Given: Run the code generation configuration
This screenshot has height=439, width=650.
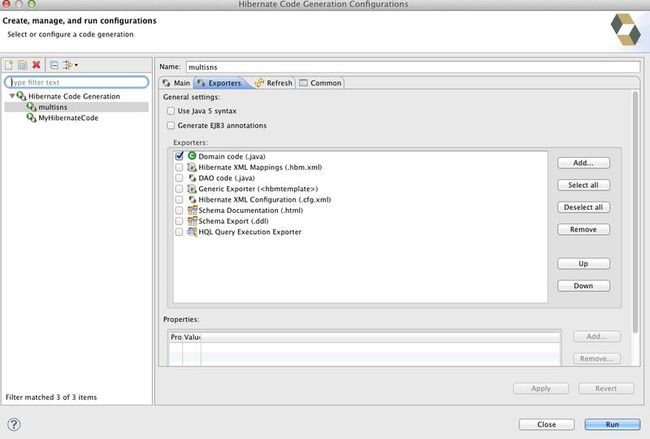Looking at the screenshot, I should coord(612,424).
